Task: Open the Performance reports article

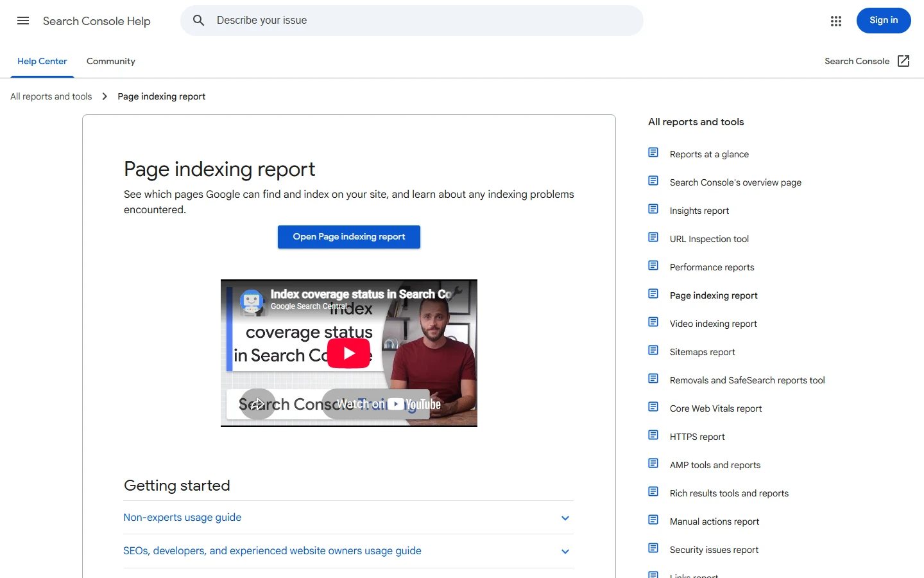Action: pos(712,267)
